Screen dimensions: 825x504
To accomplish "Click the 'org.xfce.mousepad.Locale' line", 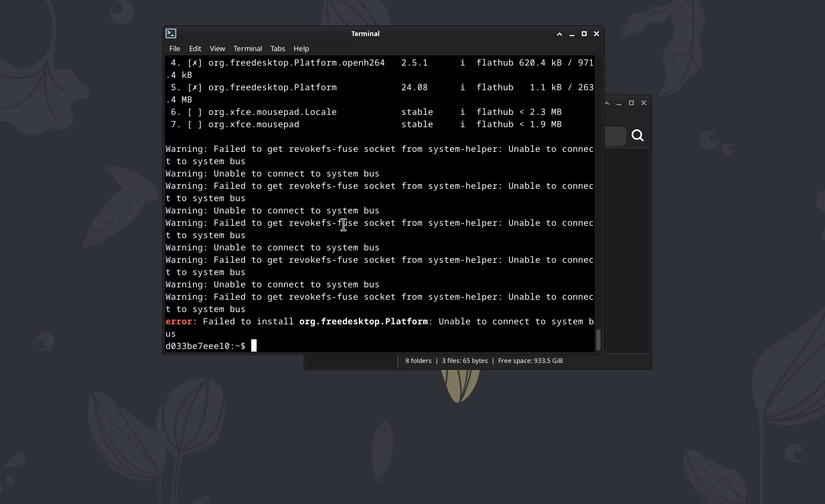I will (272, 112).
